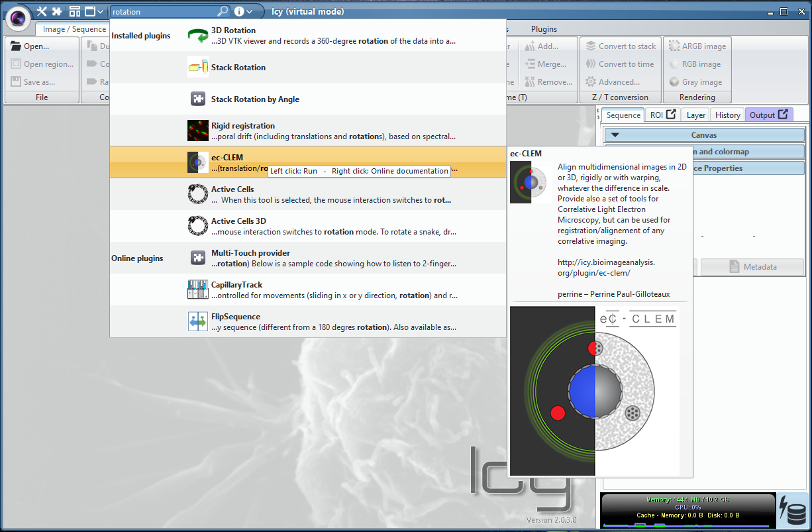
Task: Click the CapillaryTrack plugin icon
Action: click(x=197, y=289)
